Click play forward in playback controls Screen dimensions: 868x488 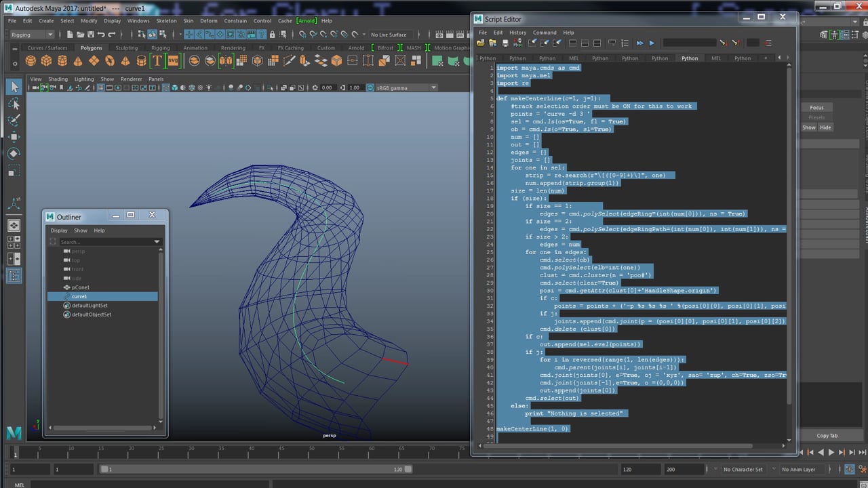tap(831, 452)
